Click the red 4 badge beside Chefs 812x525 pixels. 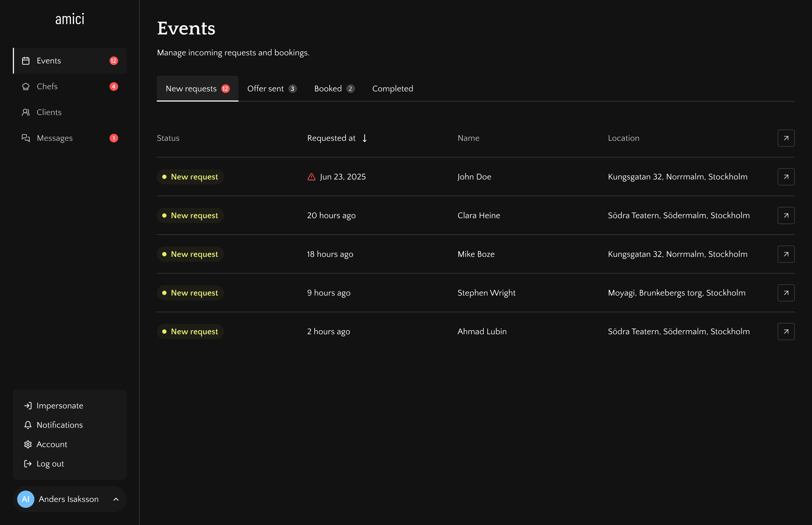pos(114,87)
